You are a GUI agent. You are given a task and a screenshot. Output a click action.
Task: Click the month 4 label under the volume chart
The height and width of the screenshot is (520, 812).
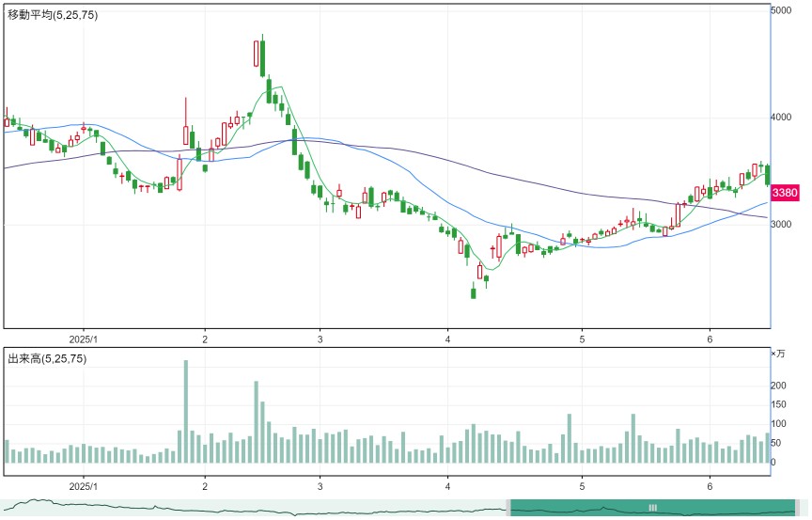(448, 486)
